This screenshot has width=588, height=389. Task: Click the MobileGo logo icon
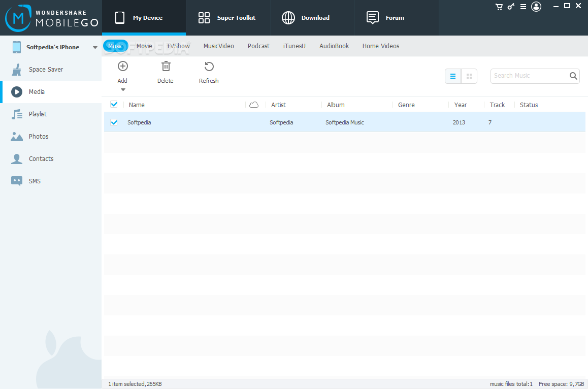coord(18,18)
